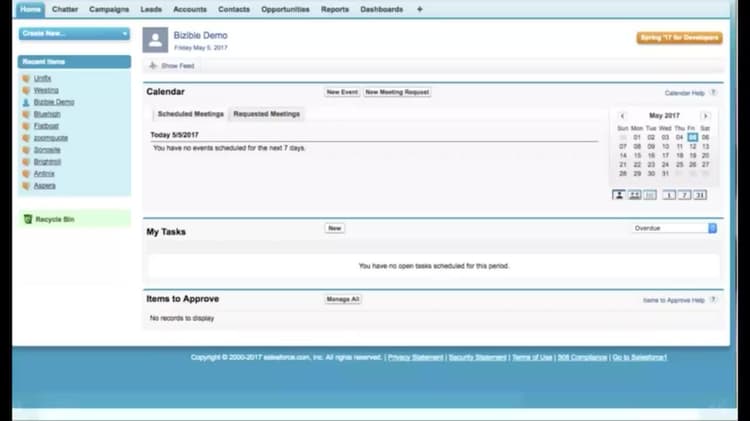Click the Recycle Bin icon
This screenshot has height=421, width=750.
click(28, 219)
